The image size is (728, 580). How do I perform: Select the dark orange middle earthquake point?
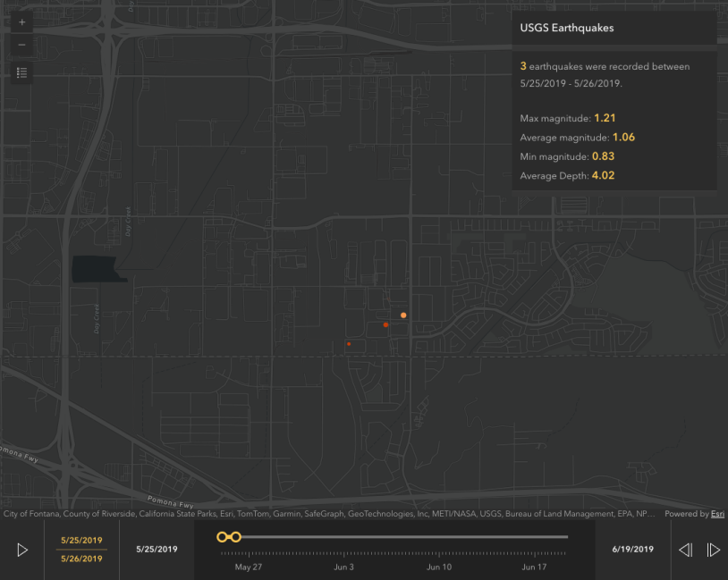pyautogui.click(x=385, y=325)
